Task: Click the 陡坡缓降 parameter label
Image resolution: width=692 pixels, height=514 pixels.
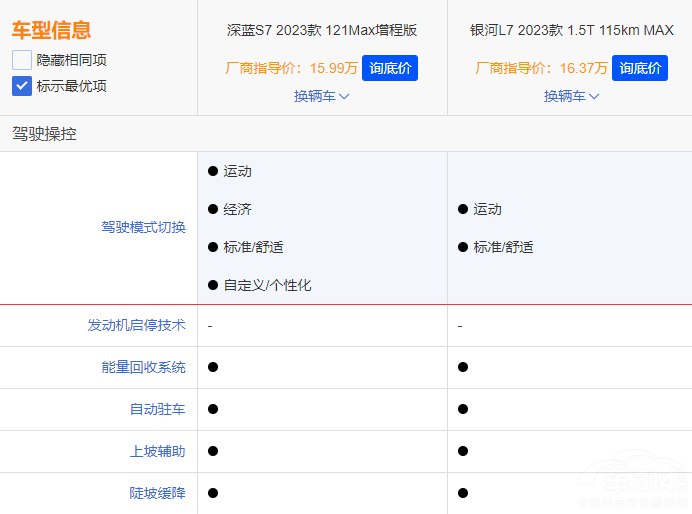Action: (x=157, y=493)
